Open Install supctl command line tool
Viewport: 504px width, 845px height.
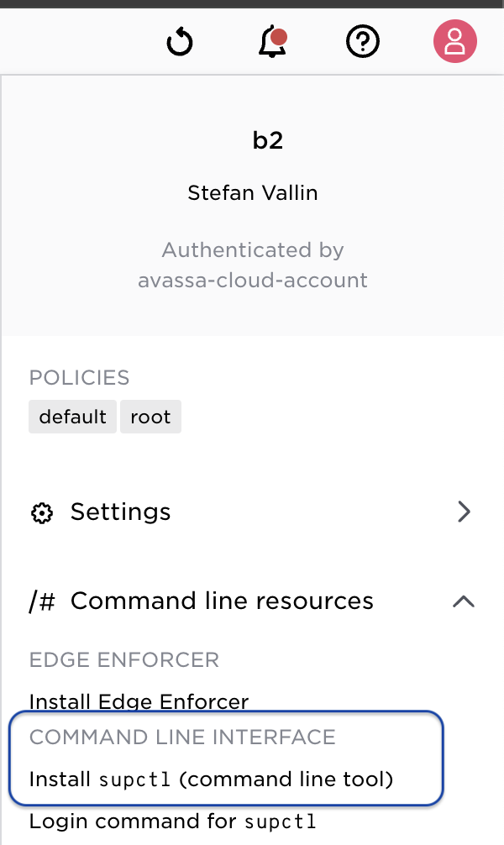pyautogui.click(x=211, y=779)
